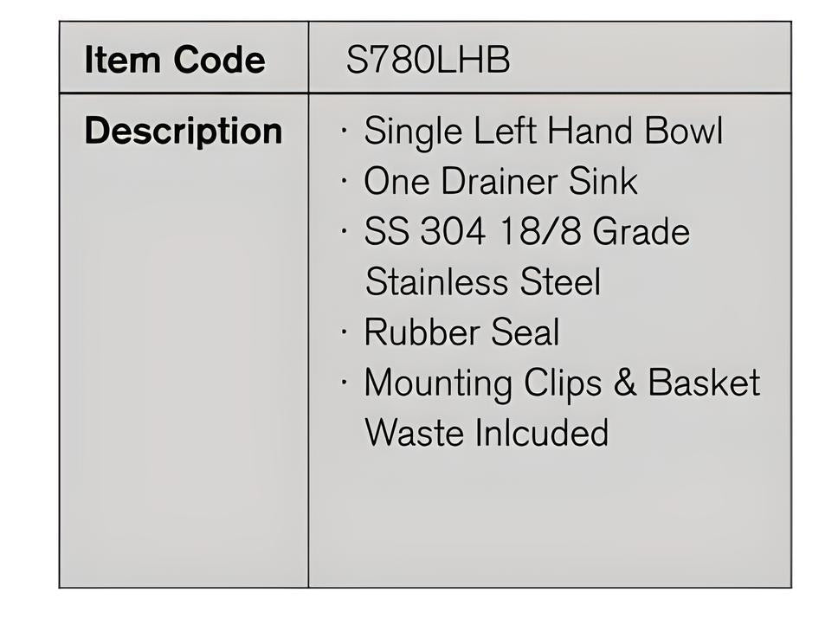The height and width of the screenshot is (644, 838).
Task: Select the "Rubber Seal" line
Action: click(x=461, y=332)
